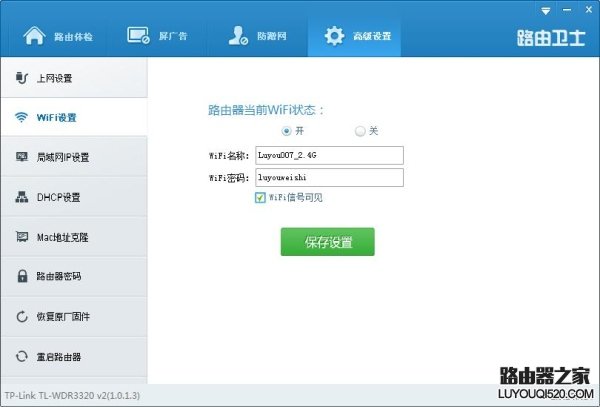The image size is (600, 407).
Task: Close the 路由卫士 window
Action: tap(589, 10)
